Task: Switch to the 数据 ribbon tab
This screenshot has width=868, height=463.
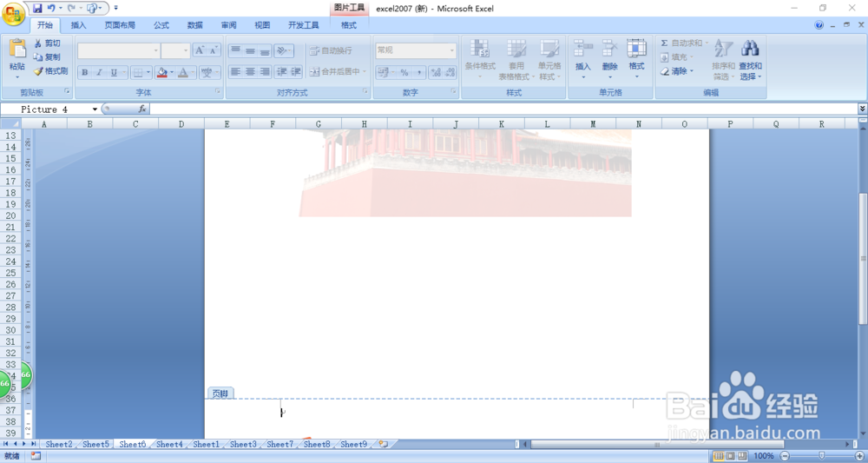Action: (x=194, y=25)
